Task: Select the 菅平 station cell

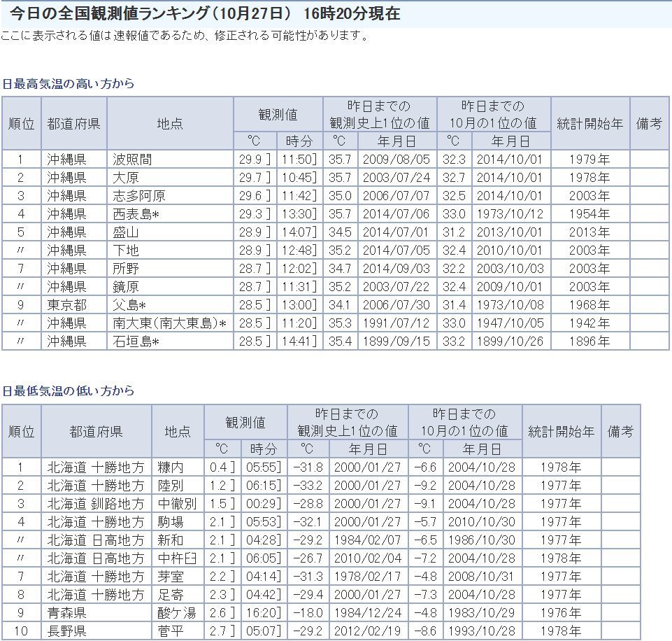Action: coord(178,631)
